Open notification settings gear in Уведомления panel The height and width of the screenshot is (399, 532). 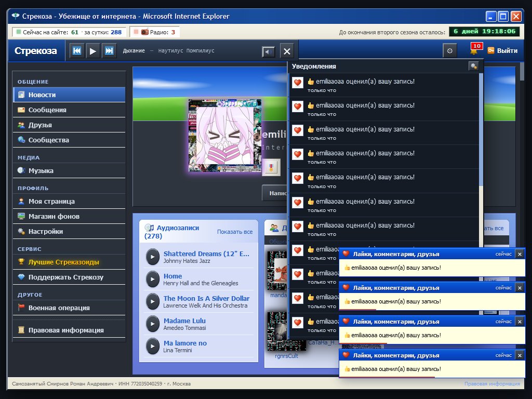coord(473,66)
